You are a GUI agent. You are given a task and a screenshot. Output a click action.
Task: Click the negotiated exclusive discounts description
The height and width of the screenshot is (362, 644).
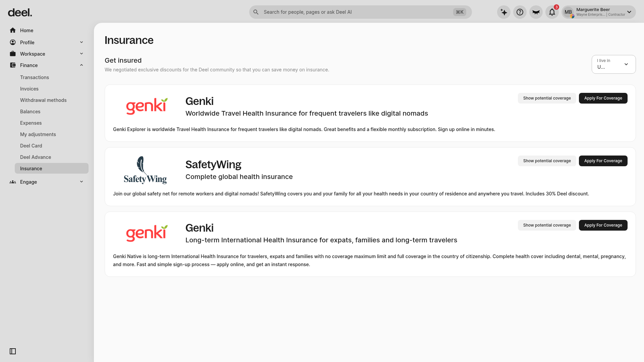pyautogui.click(x=217, y=70)
